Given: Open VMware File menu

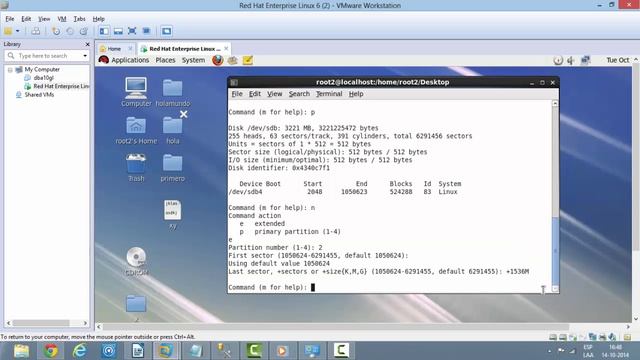Looking at the screenshot, I should [10, 19].
